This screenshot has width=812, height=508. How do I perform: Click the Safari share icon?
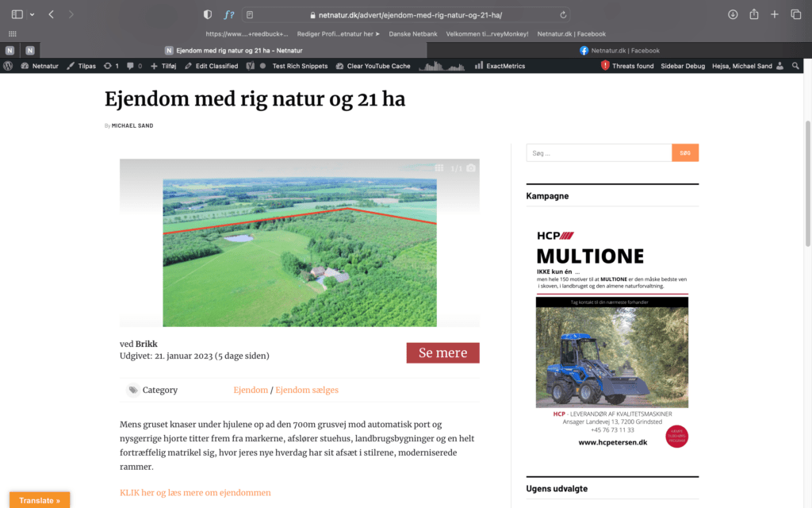(754, 14)
